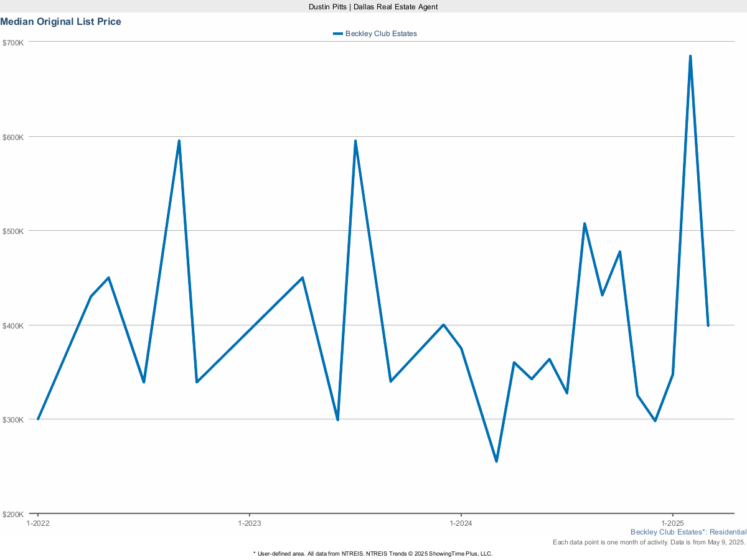
Task: Click the Median Original List Price title
Action: (x=61, y=22)
